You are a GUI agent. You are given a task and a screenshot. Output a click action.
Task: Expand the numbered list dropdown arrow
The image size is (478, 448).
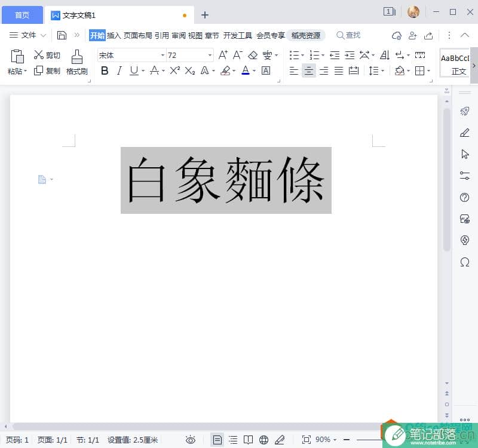point(323,55)
